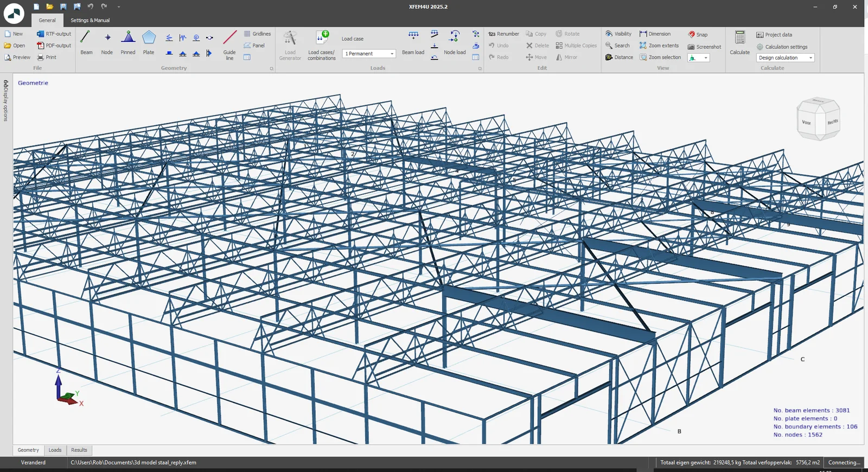Click the New document icon in title bar
Screen dimensions: 868x472
[x=36, y=7]
